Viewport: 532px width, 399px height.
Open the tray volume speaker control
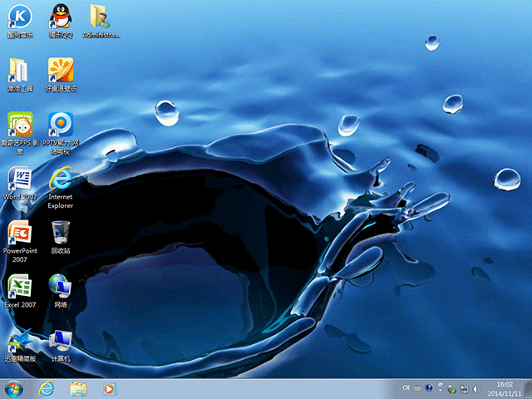tap(477, 388)
